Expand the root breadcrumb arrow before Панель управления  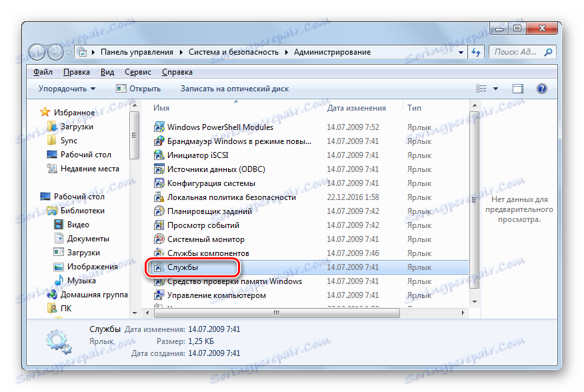[93, 52]
